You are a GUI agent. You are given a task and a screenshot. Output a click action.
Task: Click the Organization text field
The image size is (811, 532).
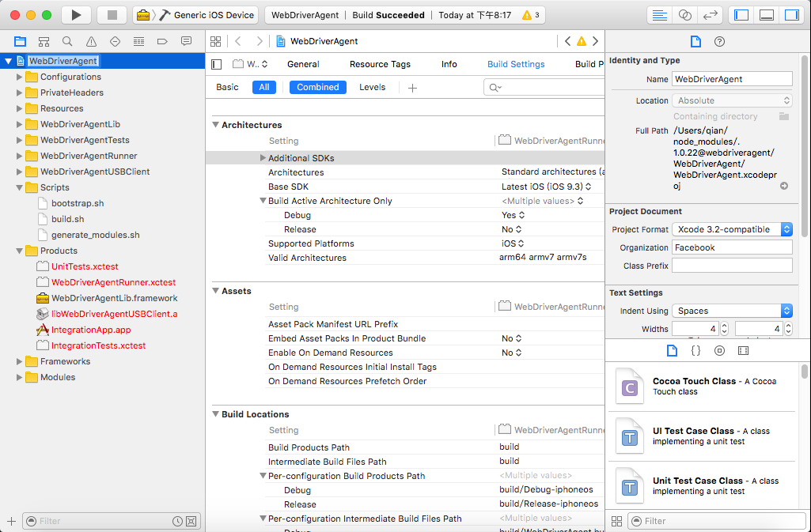pyautogui.click(x=732, y=247)
